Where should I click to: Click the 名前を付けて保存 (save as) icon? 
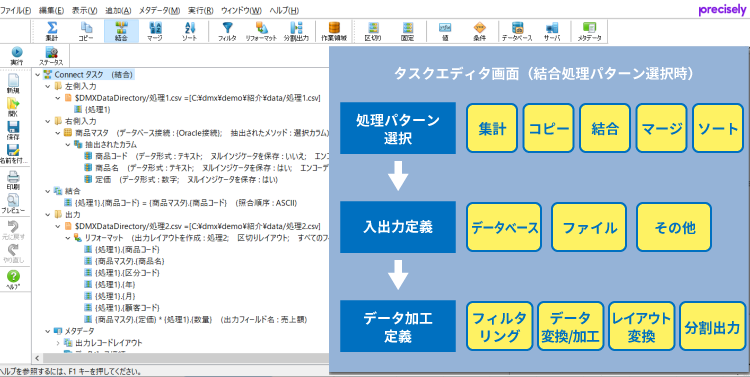[x=13, y=155]
